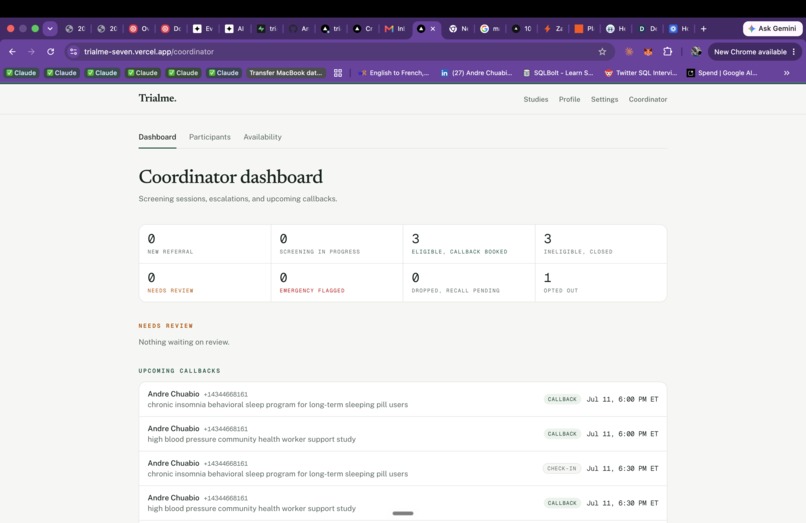Image resolution: width=806 pixels, height=523 pixels.
Task: Open the bookmarks grid icon
Action: coord(338,73)
